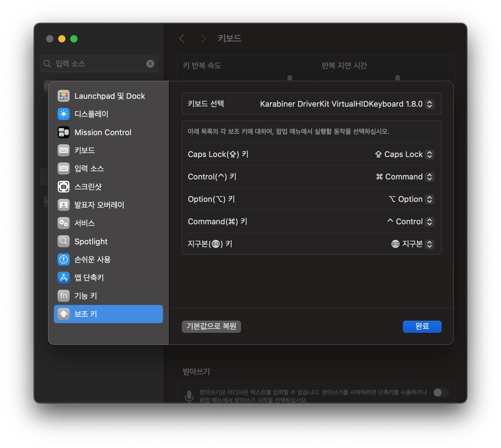Click the green zoom window button
The height and width of the screenshot is (448, 501).
point(74,39)
